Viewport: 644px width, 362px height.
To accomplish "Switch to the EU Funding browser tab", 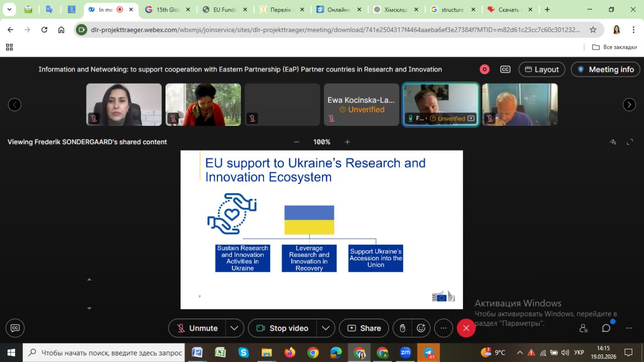I will point(224,10).
